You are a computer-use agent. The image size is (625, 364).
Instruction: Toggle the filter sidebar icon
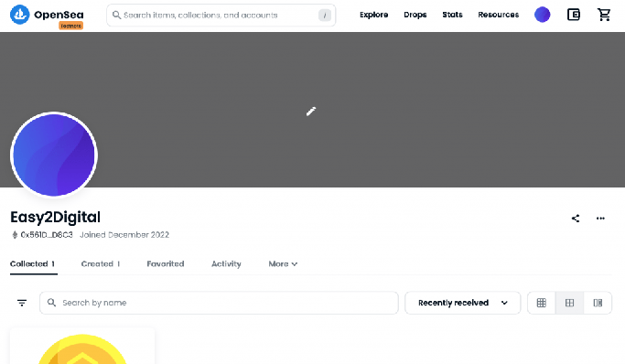pos(22,303)
